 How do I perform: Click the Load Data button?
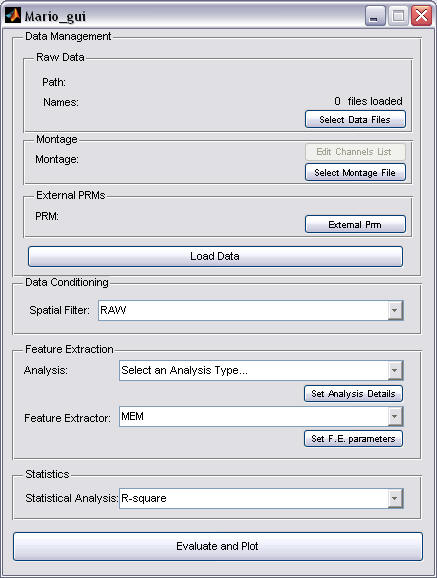click(x=215, y=256)
